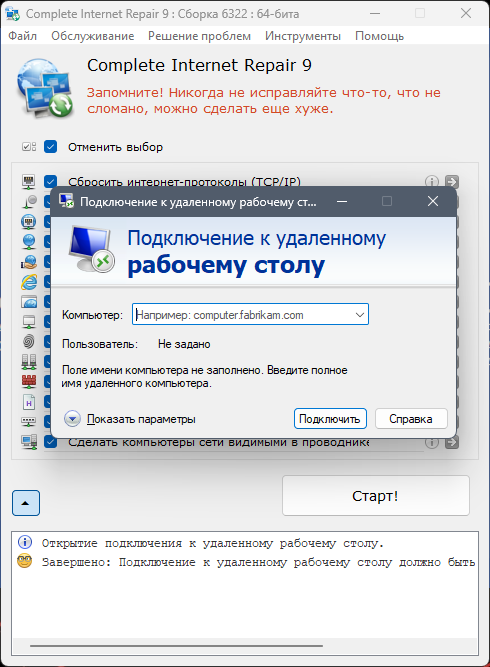
Task: Click the Internet Explorer icon in the repair list
Action: click(x=28, y=282)
